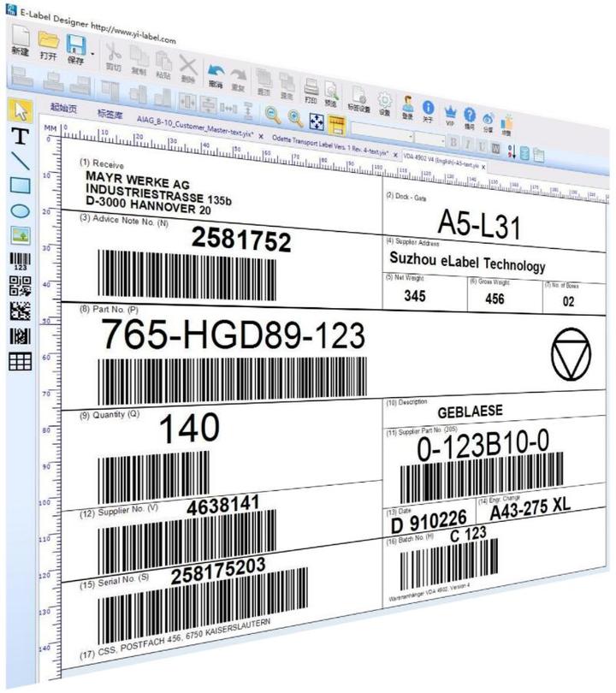Click the VIP crown icon

click(450, 114)
